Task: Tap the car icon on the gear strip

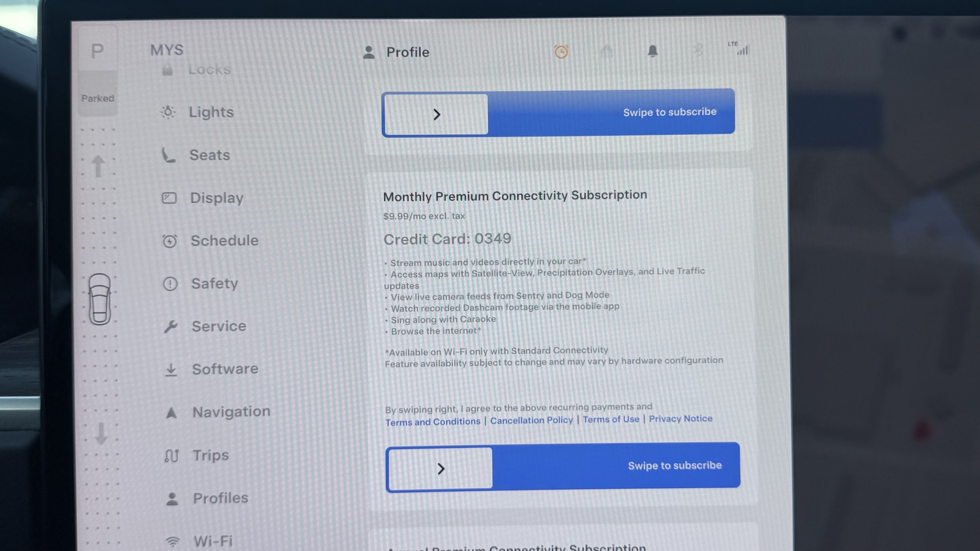Action: click(100, 299)
